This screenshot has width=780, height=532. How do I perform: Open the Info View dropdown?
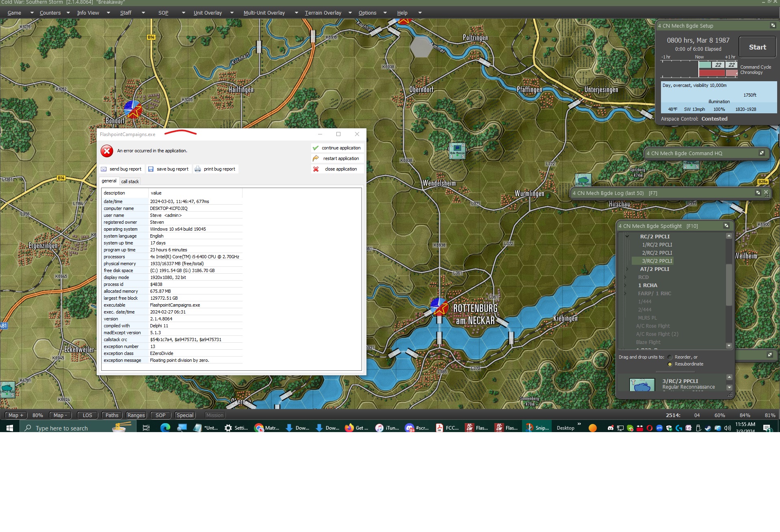tap(108, 13)
